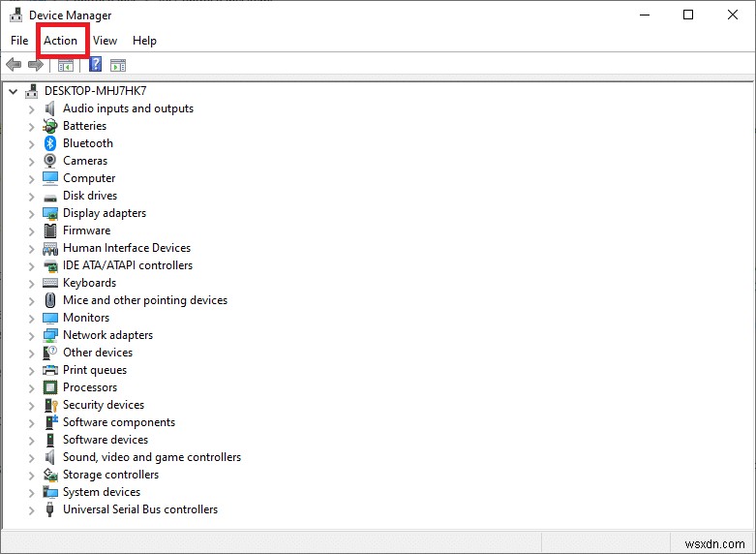Image resolution: width=756 pixels, height=554 pixels.
Task: Select Mice and other pointing devices
Action: [x=145, y=300]
